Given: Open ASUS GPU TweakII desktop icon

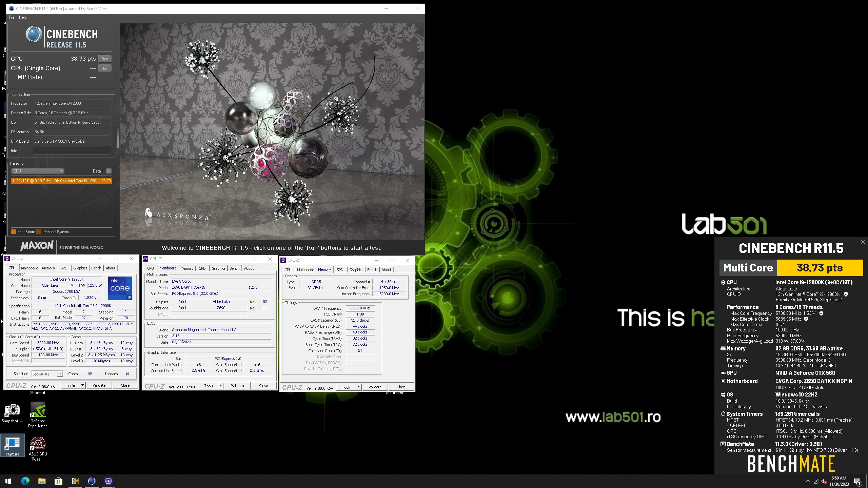Looking at the screenshot, I should tap(38, 449).
